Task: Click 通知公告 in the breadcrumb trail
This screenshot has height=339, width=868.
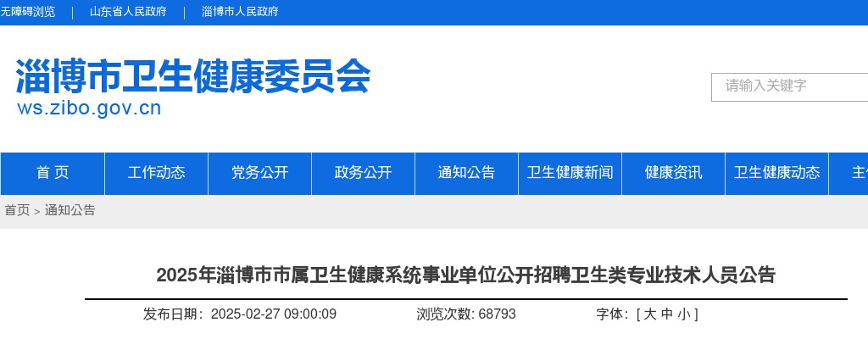Action: pos(70,210)
